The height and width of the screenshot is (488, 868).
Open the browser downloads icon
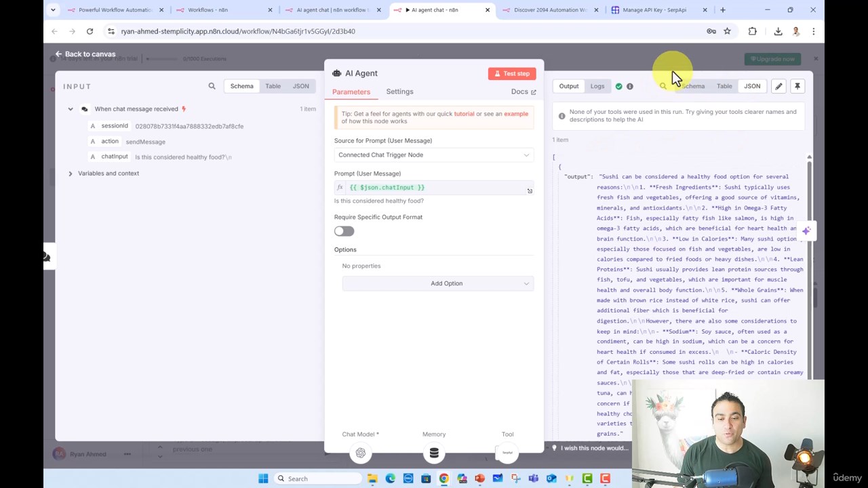point(778,31)
